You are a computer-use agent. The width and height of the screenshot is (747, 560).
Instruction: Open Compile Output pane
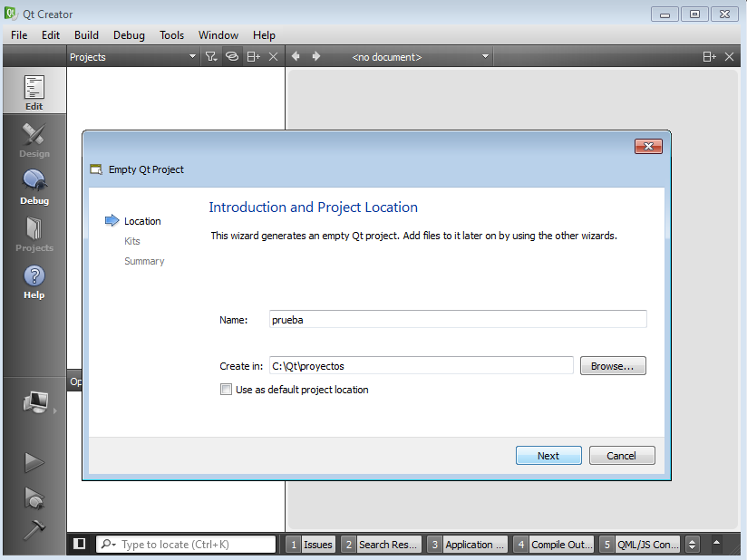click(553, 545)
